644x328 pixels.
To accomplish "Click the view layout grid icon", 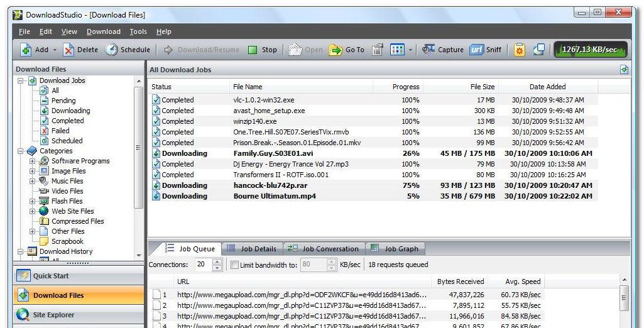I will point(397,50).
